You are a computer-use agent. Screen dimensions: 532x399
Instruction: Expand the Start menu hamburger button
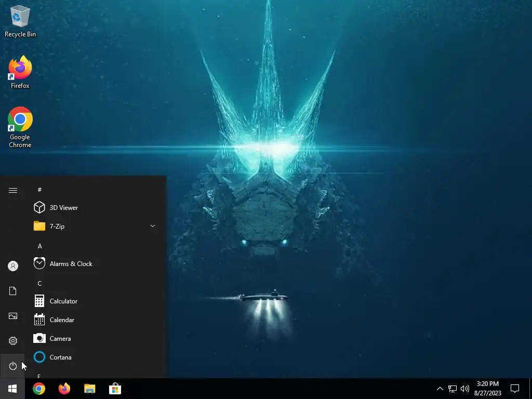tap(13, 190)
